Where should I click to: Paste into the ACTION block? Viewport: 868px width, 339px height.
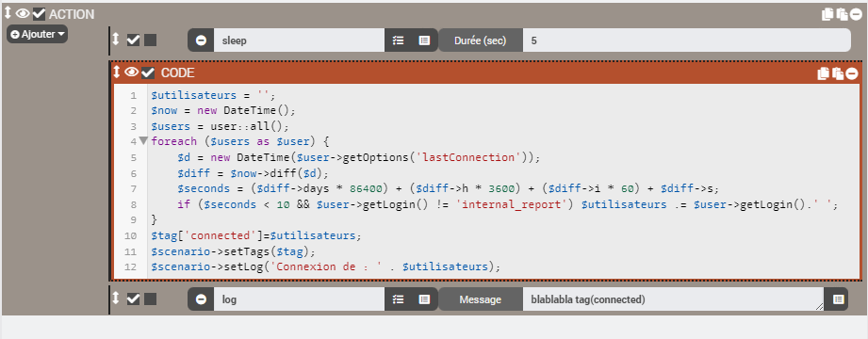coord(842,14)
